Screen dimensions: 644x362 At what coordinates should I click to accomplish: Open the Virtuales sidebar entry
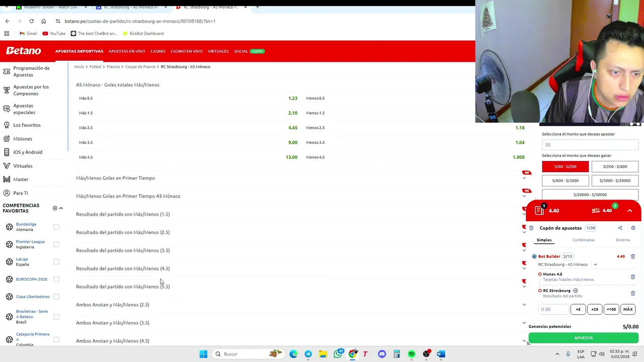pos(23,165)
